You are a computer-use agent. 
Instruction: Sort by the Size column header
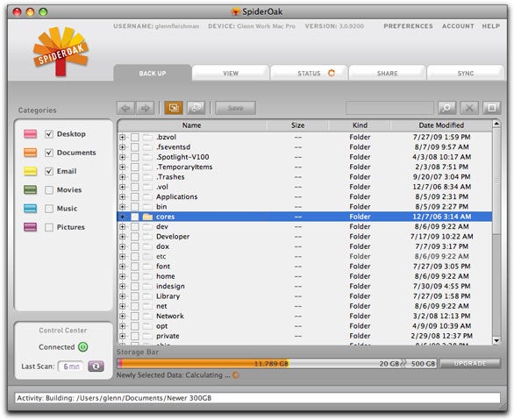point(297,125)
